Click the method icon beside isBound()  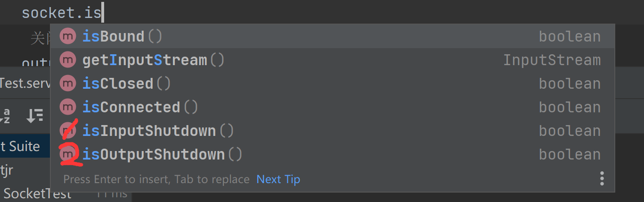click(x=68, y=36)
